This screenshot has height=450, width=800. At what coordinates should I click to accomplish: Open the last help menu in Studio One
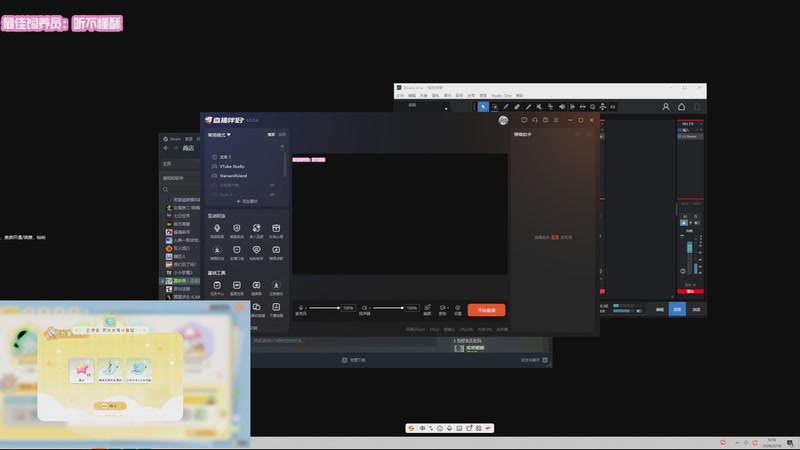pyautogui.click(x=519, y=95)
